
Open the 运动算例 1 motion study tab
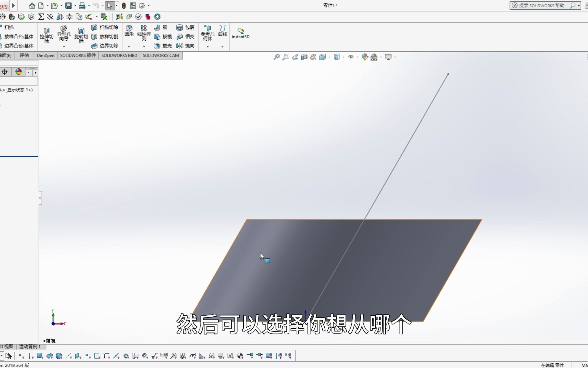point(30,347)
